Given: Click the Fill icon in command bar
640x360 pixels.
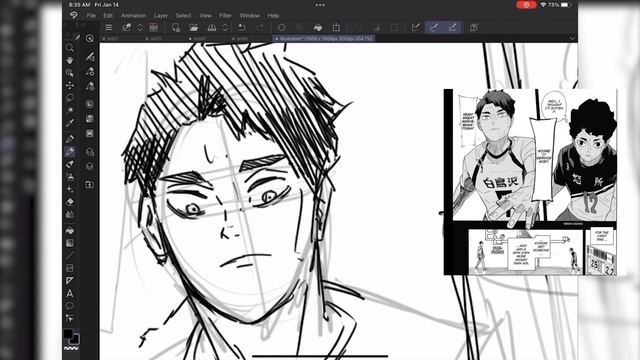Looking at the screenshot, I should click(318, 27).
